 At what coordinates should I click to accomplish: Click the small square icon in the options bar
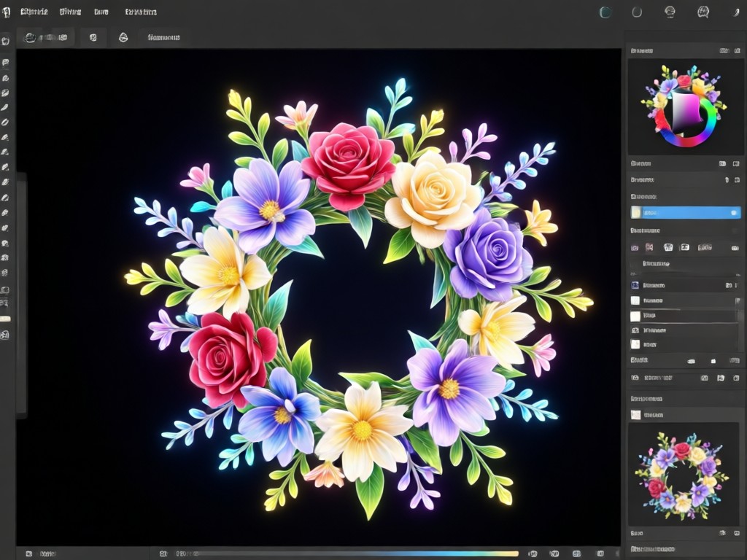coord(93,37)
